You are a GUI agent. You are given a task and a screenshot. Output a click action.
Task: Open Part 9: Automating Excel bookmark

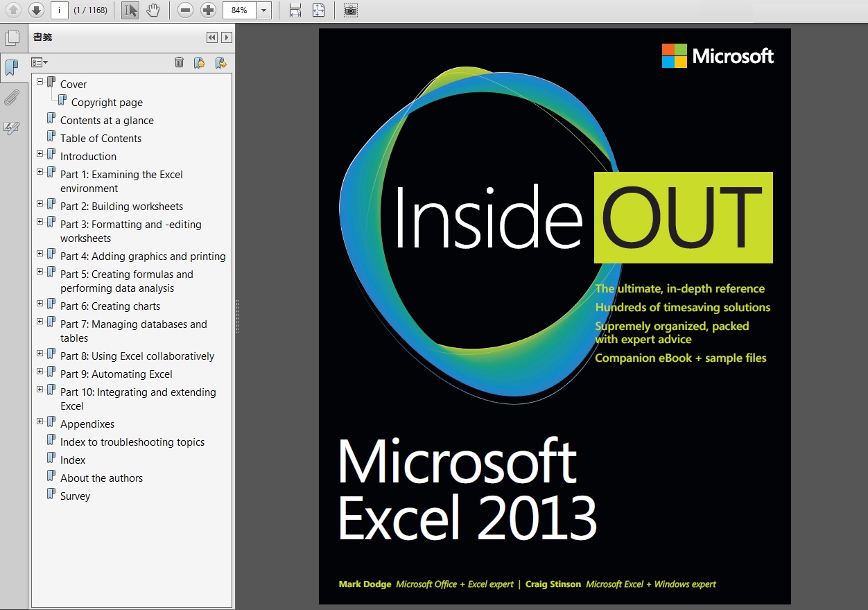tap(116, 374)
